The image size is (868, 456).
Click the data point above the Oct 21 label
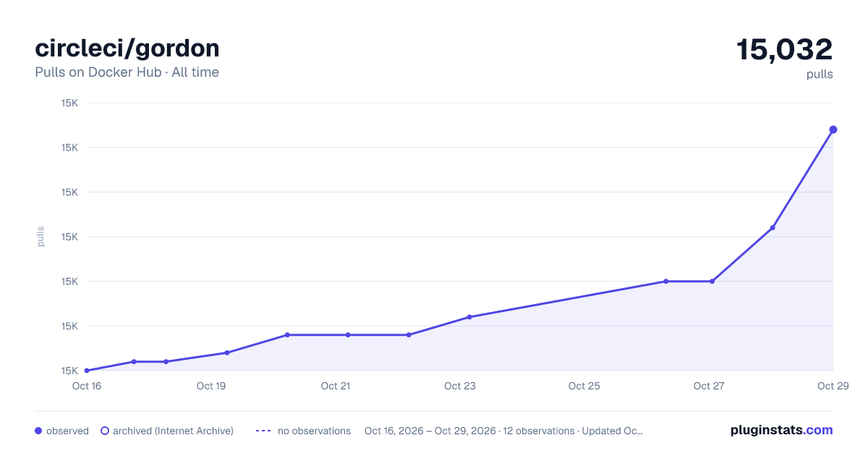point(348,335)
